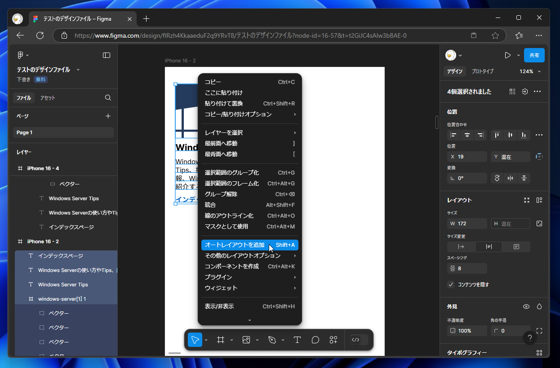Image resolution: width=560 pixels, height=368 pixels.
Task: Select hug contents resize option
Action: tap(489, 247)
